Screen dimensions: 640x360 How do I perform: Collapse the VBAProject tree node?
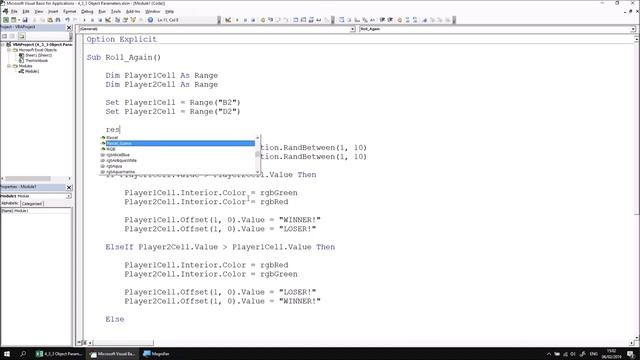[3, 44]
